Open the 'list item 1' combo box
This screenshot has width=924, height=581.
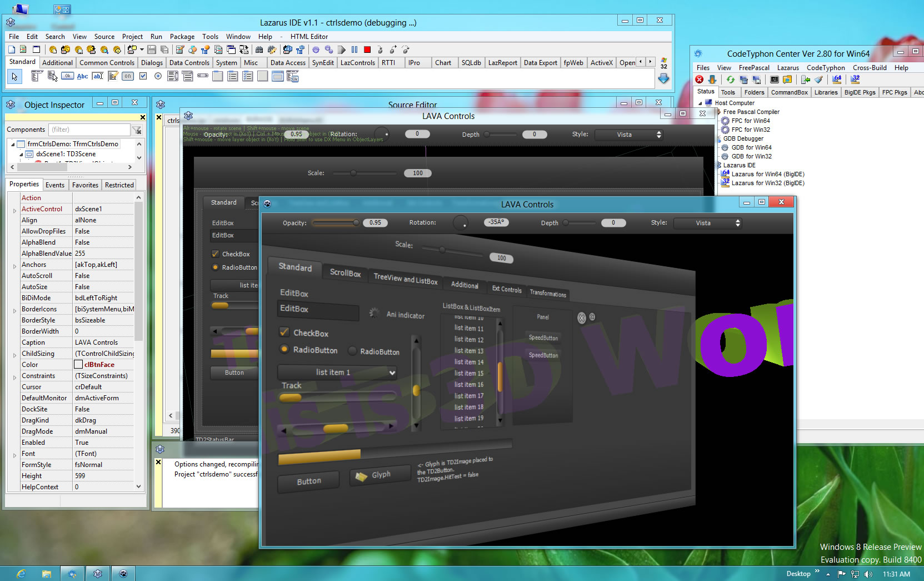click(x=337, y=373)
